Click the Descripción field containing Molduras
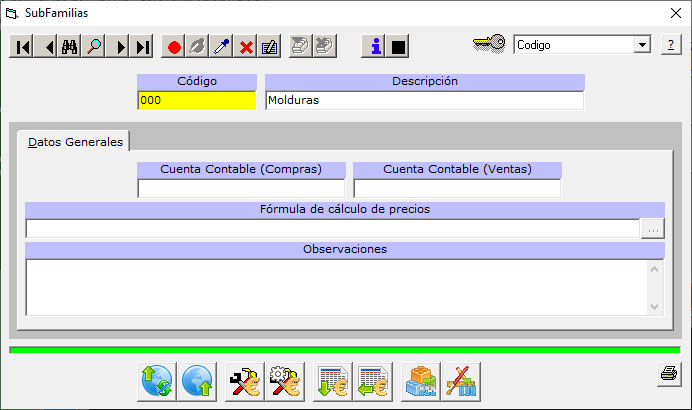This screenshot has width=692, height=410. coord(424,100)
